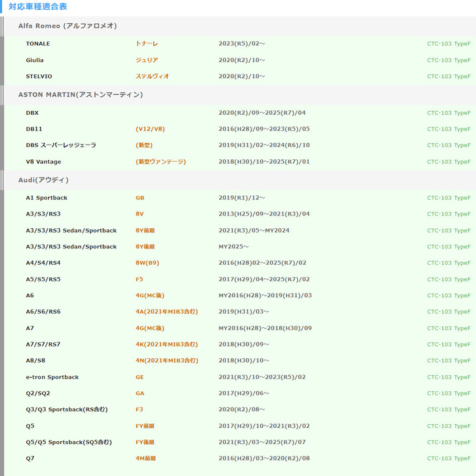Click DBS スーパーレッジェーラ model name
476x476 pixels.
pos(61,145)
